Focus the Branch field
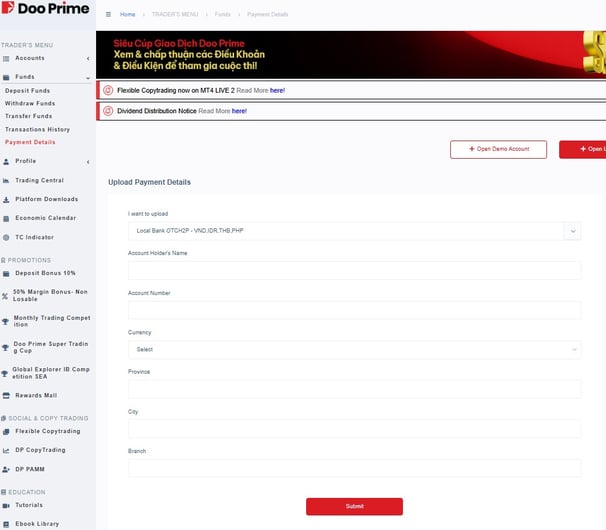The width and height of the screenshot is (606, 530). 354,468
